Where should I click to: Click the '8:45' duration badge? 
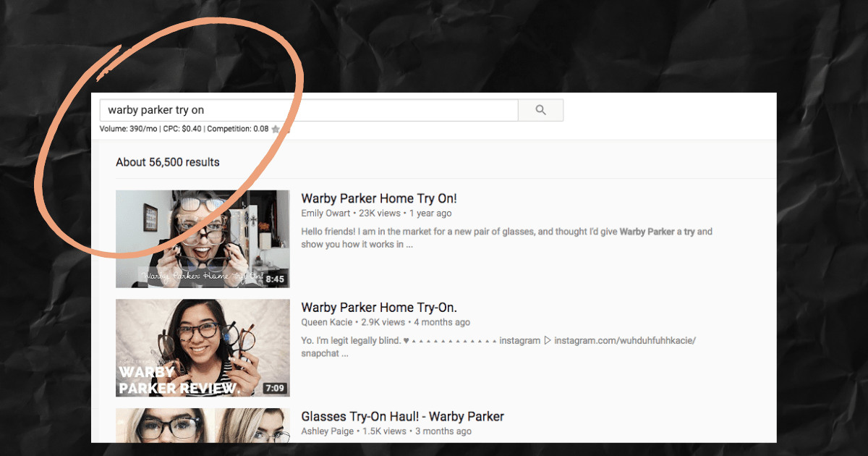(x=275, y=279)
